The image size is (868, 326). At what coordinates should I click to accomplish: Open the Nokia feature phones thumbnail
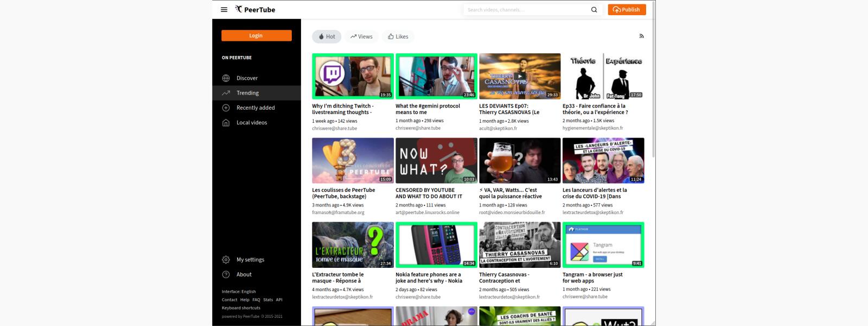pos(436,244)
